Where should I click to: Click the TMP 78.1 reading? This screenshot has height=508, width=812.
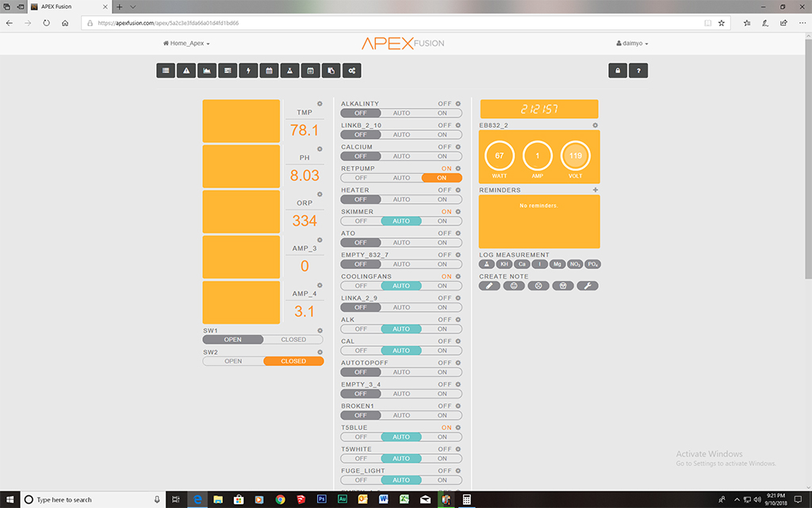304,130
